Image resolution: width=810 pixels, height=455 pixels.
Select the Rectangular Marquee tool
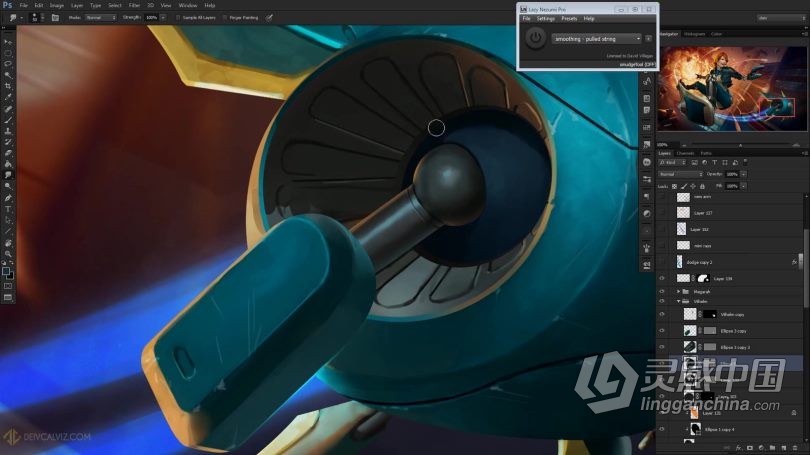tap(8, 53)
